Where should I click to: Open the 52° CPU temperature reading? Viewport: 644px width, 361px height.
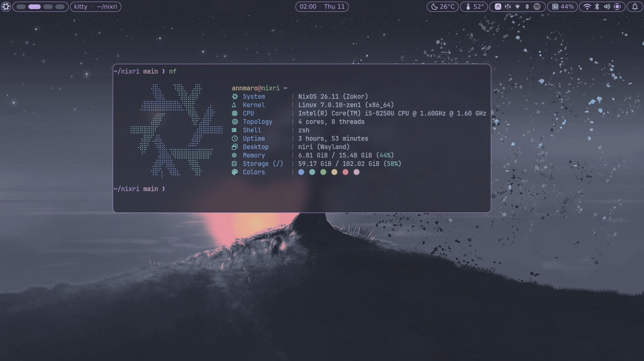(479, 7)
